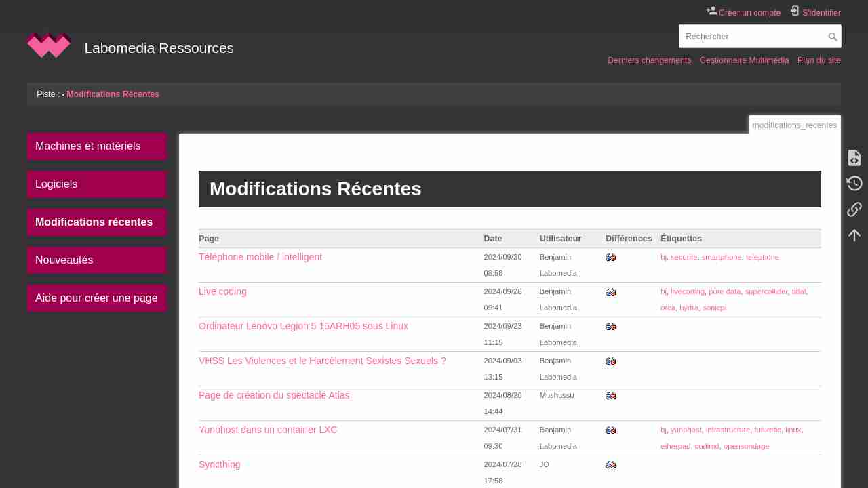
Task: Go to Nouveautés sidebar item
Action: point(96,260)
